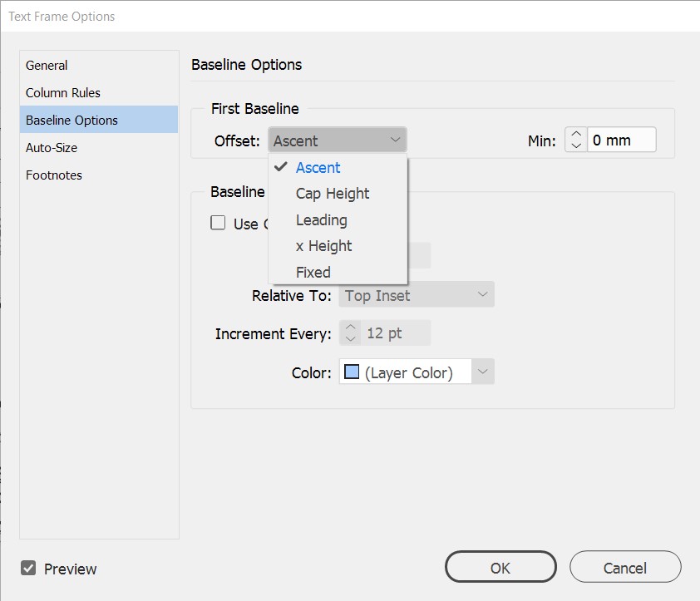Screen dimensions: 700x601
Task: Click the Min 0 mm input field
Action: click(622, 140)
